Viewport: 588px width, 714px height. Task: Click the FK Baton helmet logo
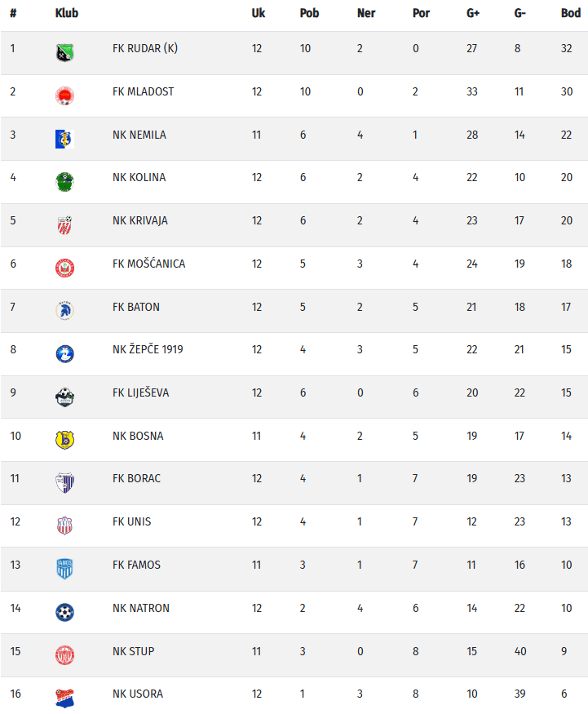(x=64, y=311)
